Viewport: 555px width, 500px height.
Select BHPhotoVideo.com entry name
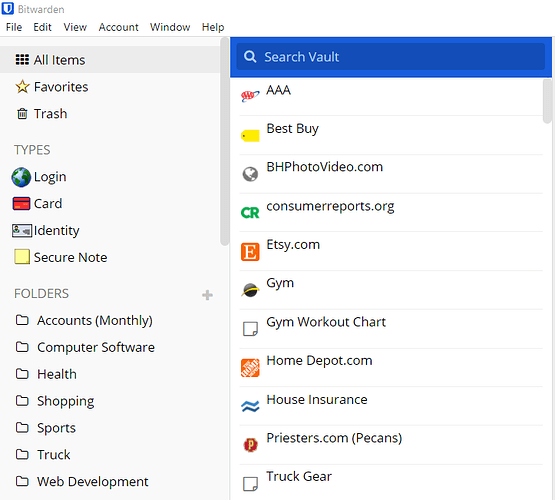click(x=325, y=167)
